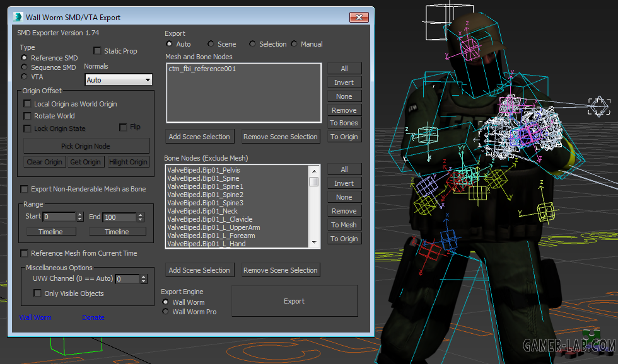Click Pick Origin Node button

(86, 146)
